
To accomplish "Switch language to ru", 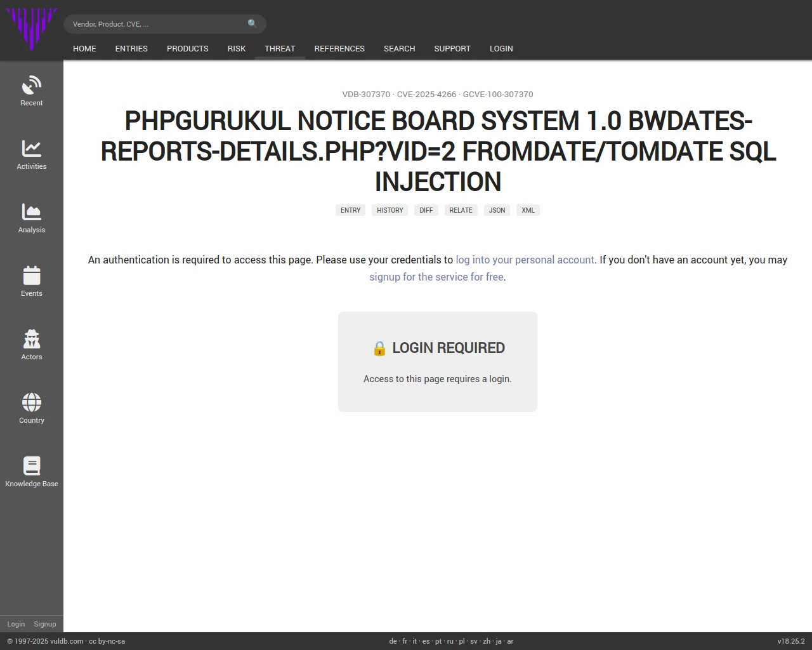I will click(x=450, y=641).
